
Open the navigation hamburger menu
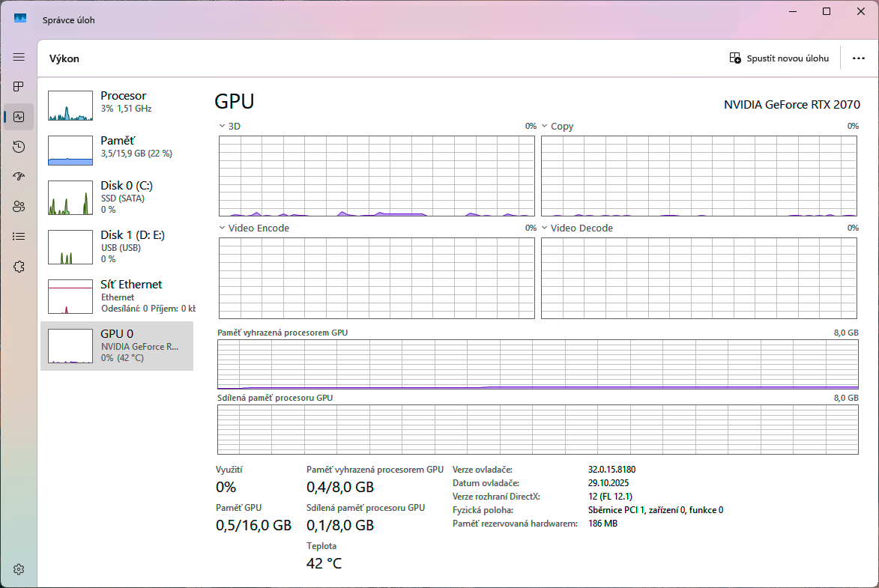coord(19,56)
